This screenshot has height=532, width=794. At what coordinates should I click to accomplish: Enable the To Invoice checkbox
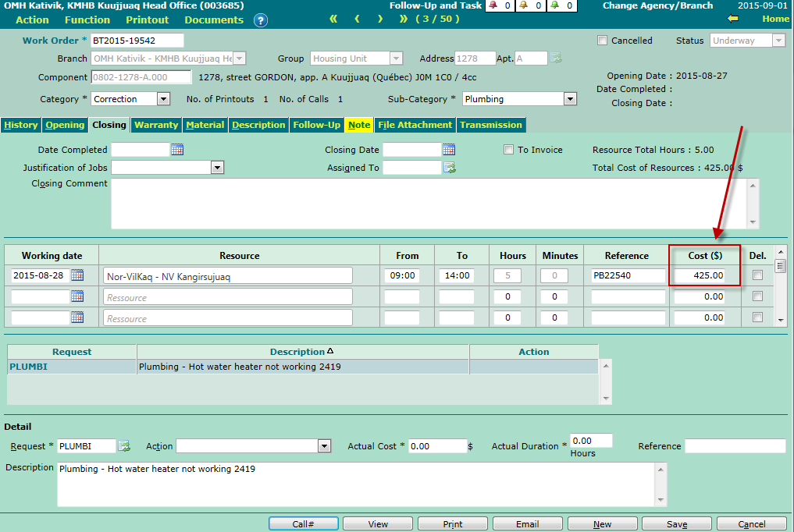pos(509,150)
